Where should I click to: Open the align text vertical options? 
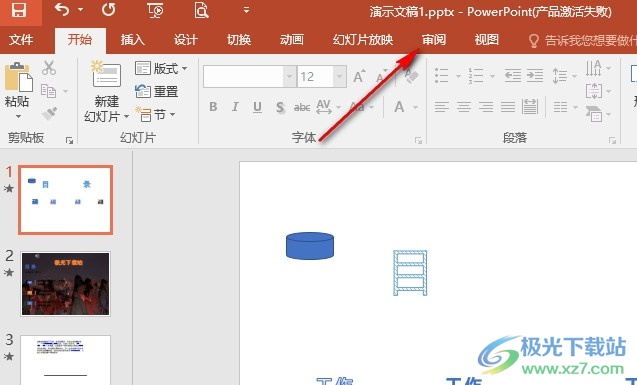(598, 91)
